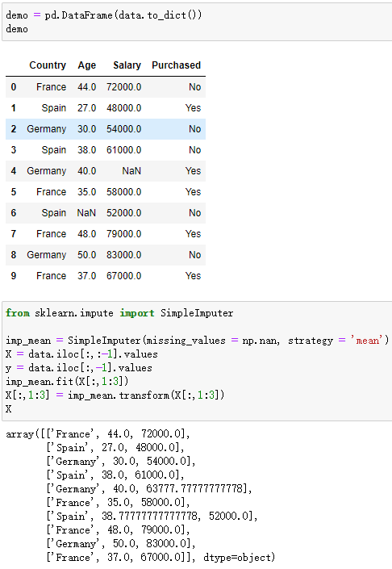Click the imp_mean.transform code line
This screenshot has width=392, height=569.
115,395
